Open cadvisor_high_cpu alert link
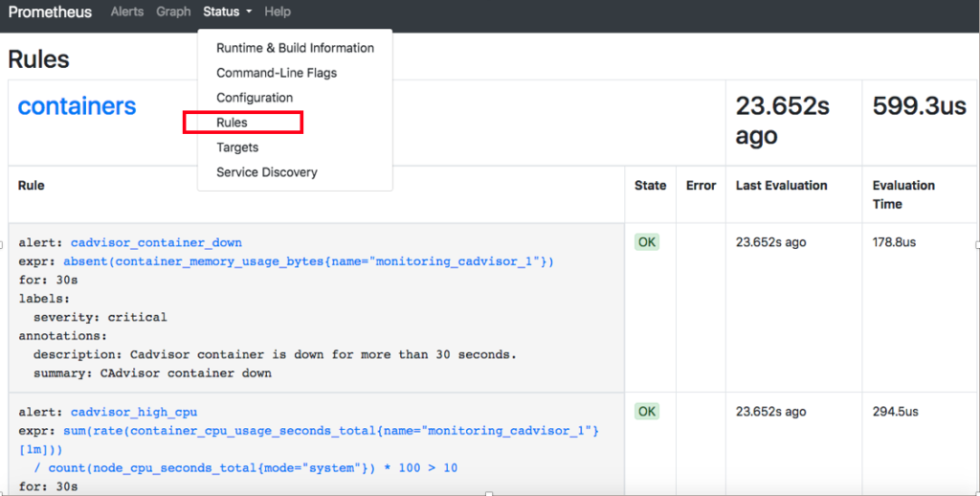Image resolution: width=980 pixels, height=496 pixels. pos(134,412)
